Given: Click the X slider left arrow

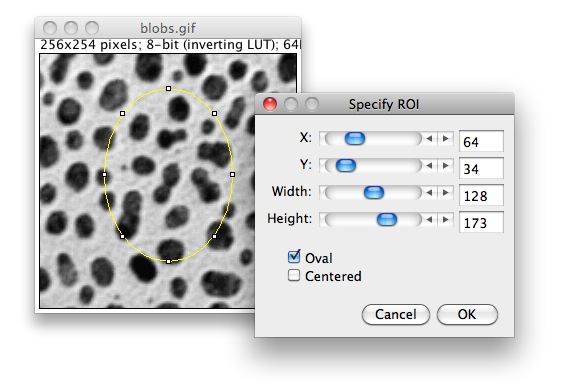Looking at the screenshot, I should point(429,139).
